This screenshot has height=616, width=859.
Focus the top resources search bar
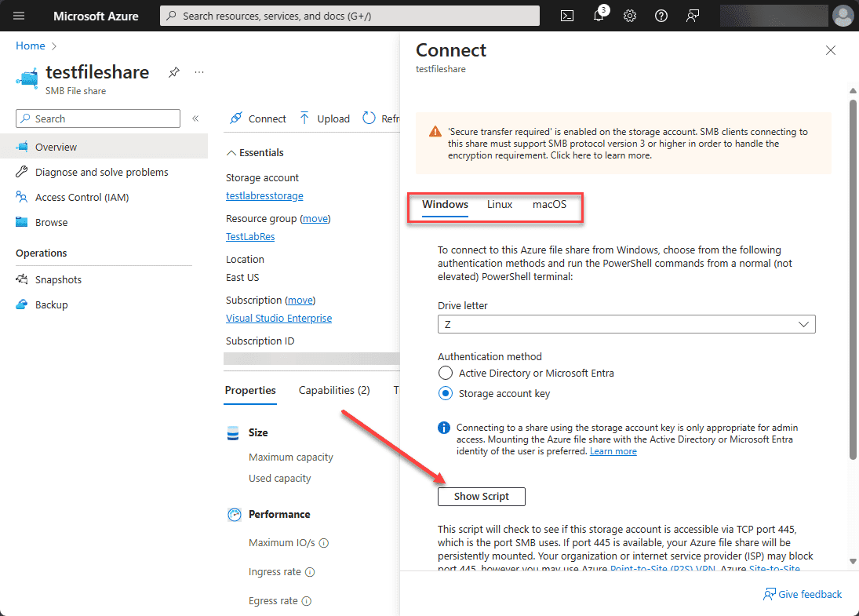(x=350, y=16)
